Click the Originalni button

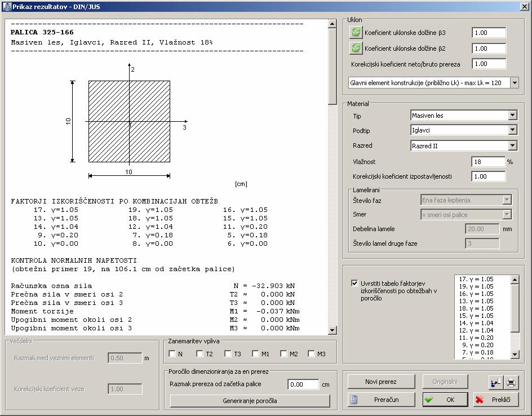445,382
